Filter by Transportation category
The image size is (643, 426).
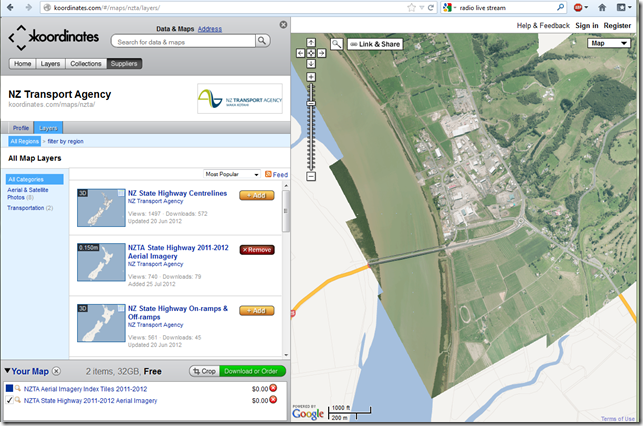coord(25,208)
